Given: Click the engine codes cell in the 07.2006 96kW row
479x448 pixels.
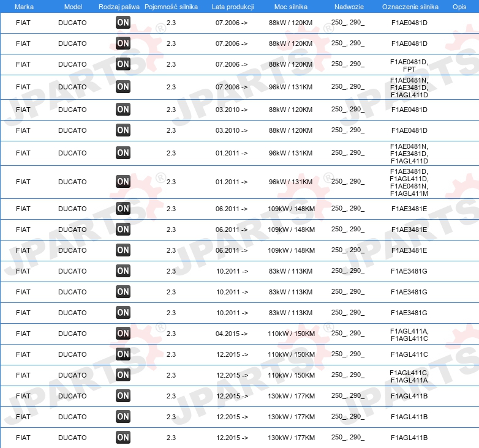Looking at the screenshot, I should pos(409,88).
